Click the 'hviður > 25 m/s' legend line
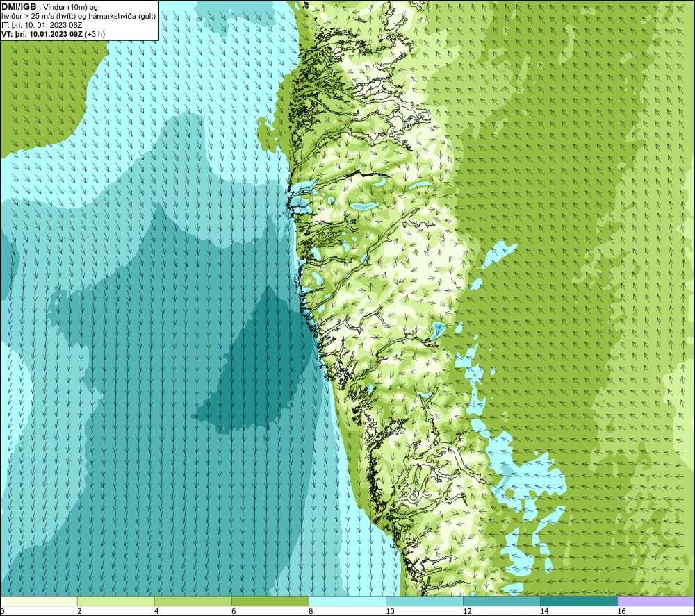Image resolution: width=695 pixels, height=616 pixels. pyautogui.click(x=79, y=16)
